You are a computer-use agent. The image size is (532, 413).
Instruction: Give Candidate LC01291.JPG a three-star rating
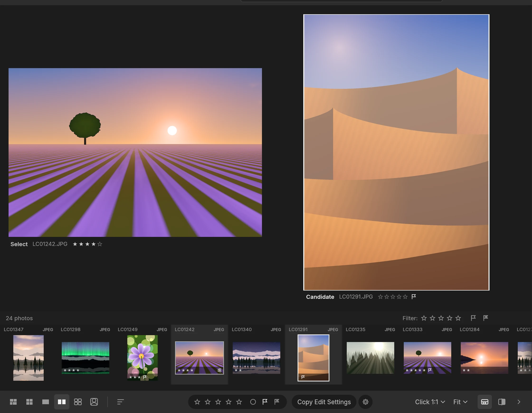coord(393,297)
